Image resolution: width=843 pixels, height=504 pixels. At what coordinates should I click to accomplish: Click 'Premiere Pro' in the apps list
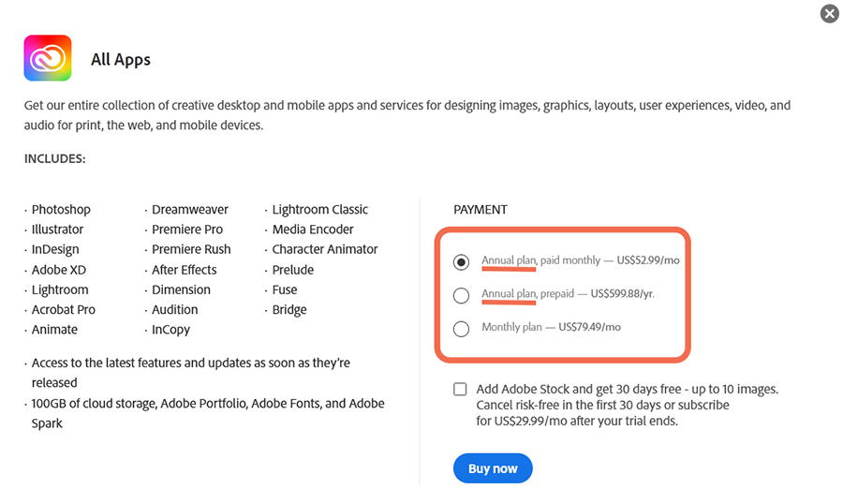point(187,230)
